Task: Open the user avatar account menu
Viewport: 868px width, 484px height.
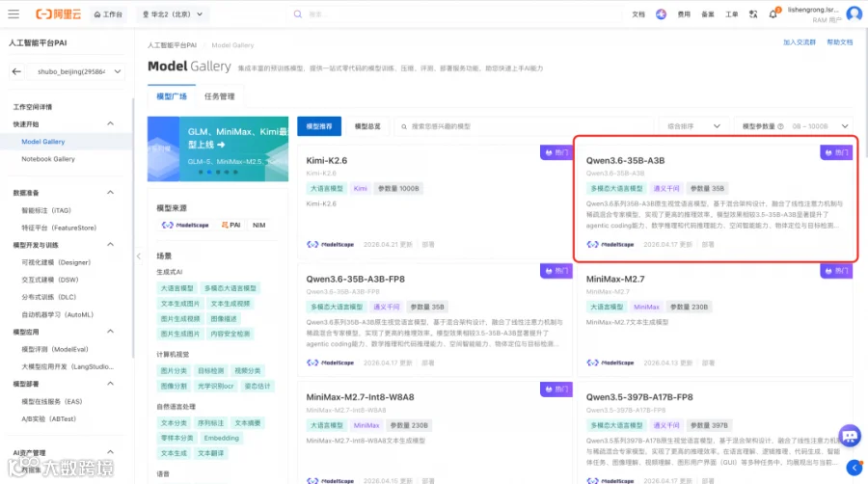Action: (854, 13)
